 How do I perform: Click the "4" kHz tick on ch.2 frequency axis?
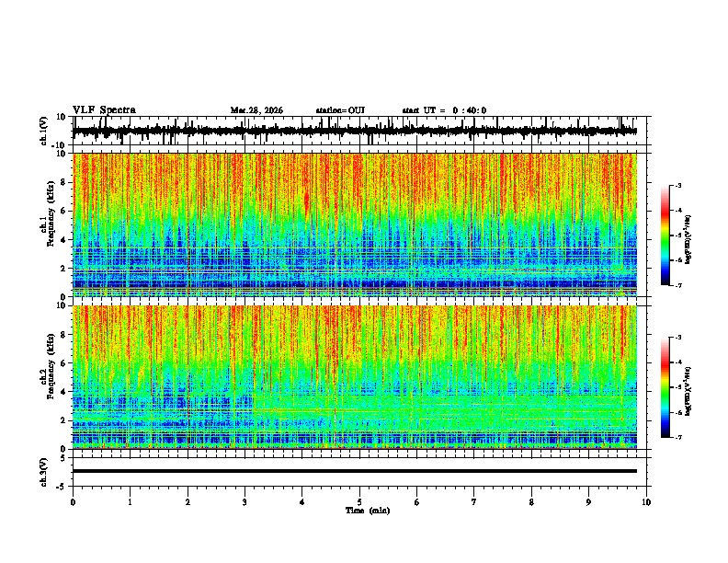pyautogui.click(x=64, y=392)
